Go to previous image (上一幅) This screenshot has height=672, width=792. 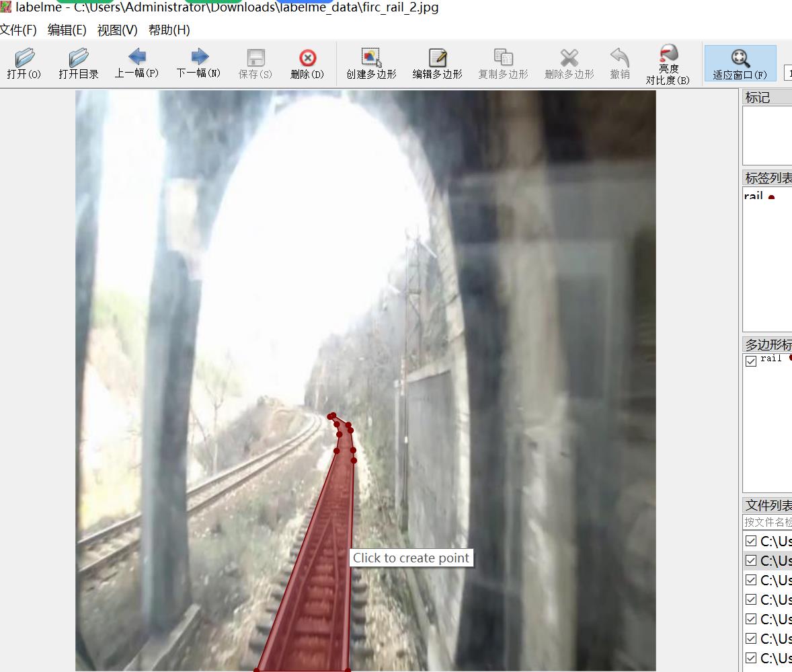coord(136,64)
